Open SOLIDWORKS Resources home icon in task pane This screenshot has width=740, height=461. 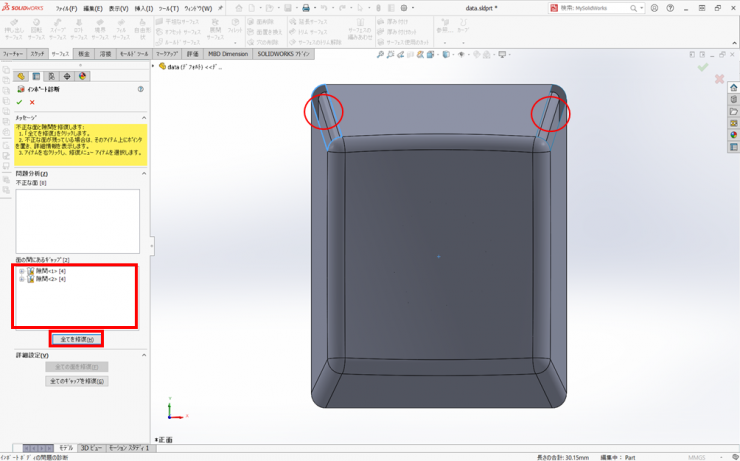tap(733, 87)
